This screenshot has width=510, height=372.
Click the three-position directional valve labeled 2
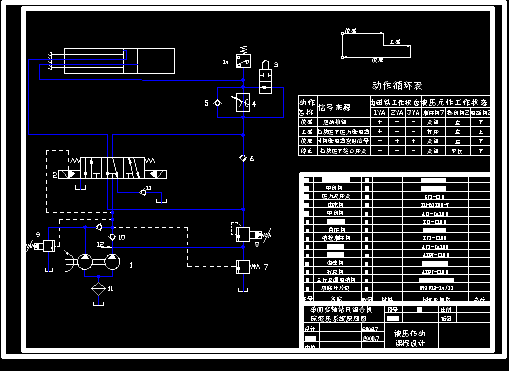[113, 168]
